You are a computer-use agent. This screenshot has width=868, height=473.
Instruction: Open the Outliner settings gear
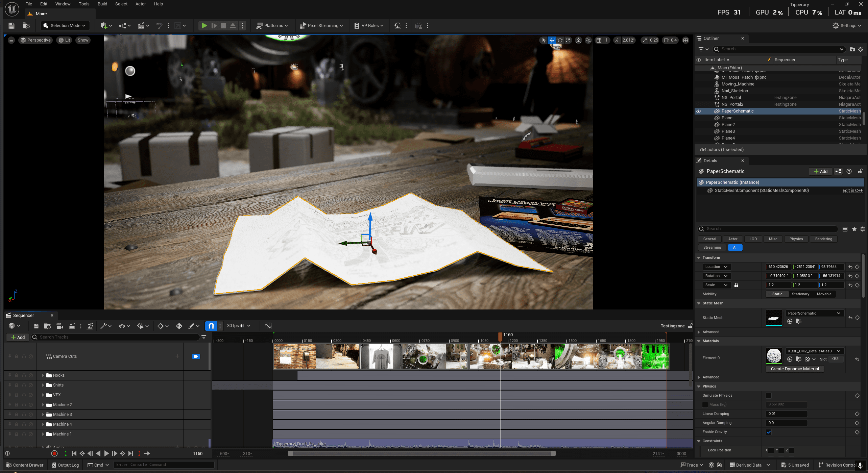pos(861,49)
